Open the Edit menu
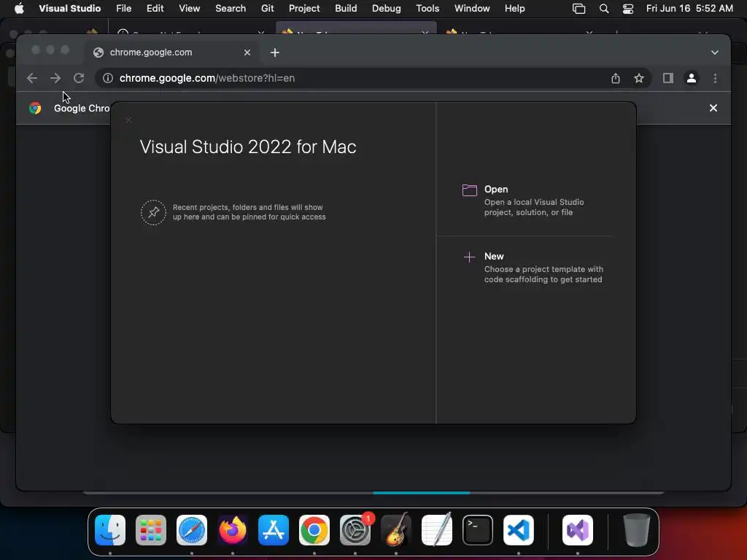The image size is (747, 560). click(x=155, y=9)
